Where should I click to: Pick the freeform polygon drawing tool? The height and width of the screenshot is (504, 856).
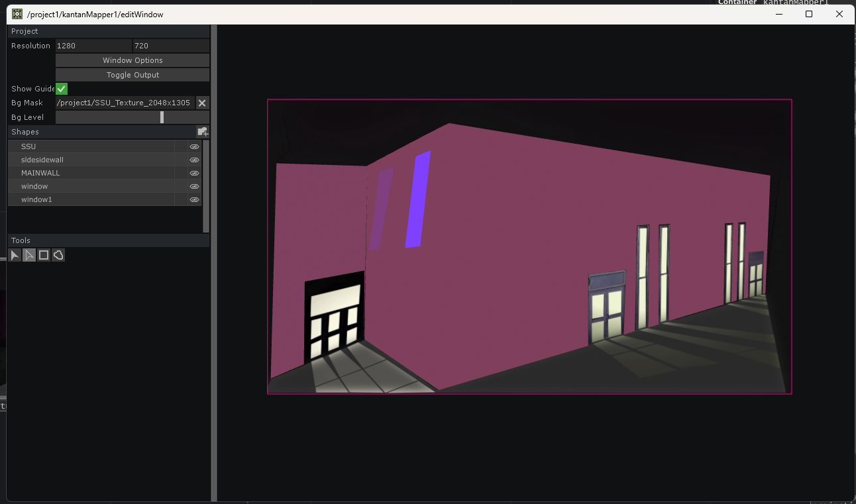click(x=58, y=255)
